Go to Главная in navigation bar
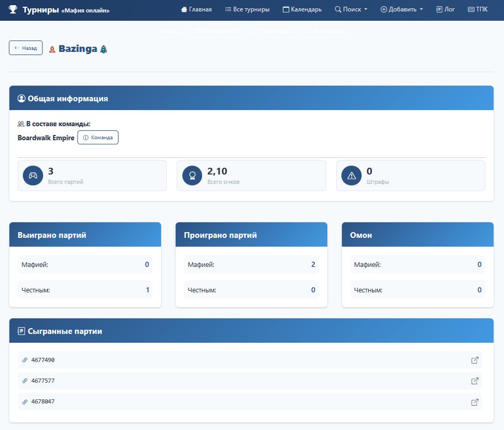The image size is (504, 430). pos(196,9)
